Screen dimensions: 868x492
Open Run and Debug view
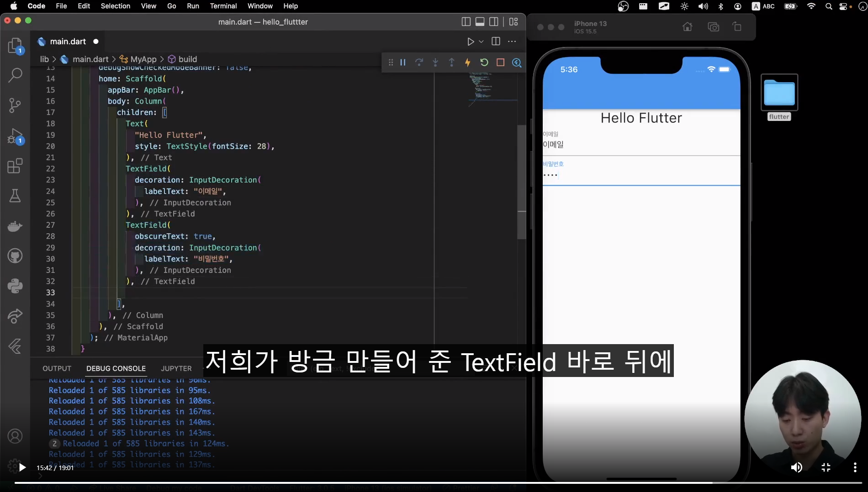coord(15,136)
